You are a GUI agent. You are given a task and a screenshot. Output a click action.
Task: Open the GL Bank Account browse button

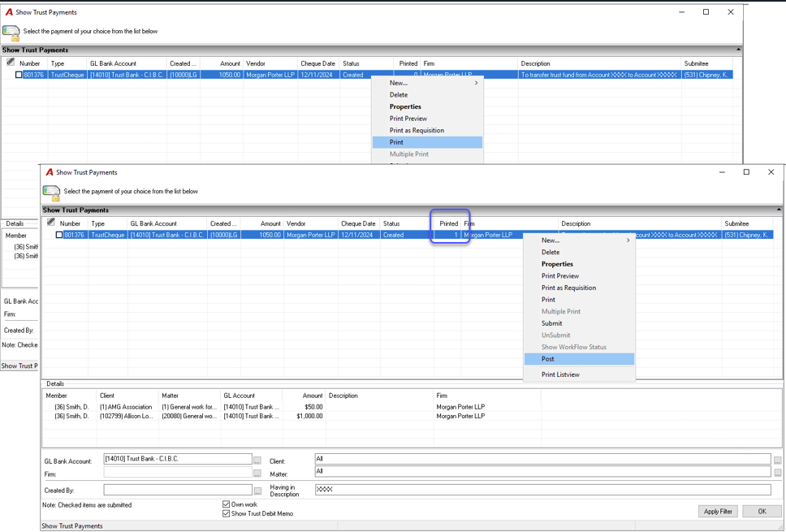pyautogui.click(x=257, y=460)
